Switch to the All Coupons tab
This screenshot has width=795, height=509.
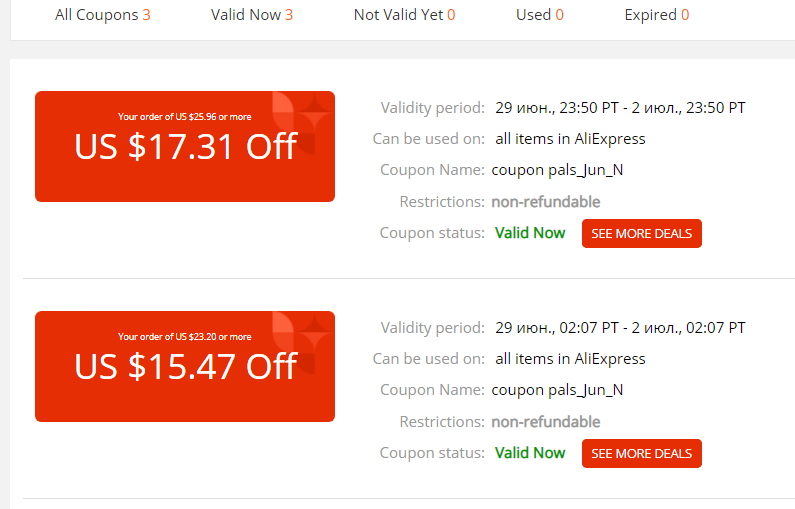(102, 15)
